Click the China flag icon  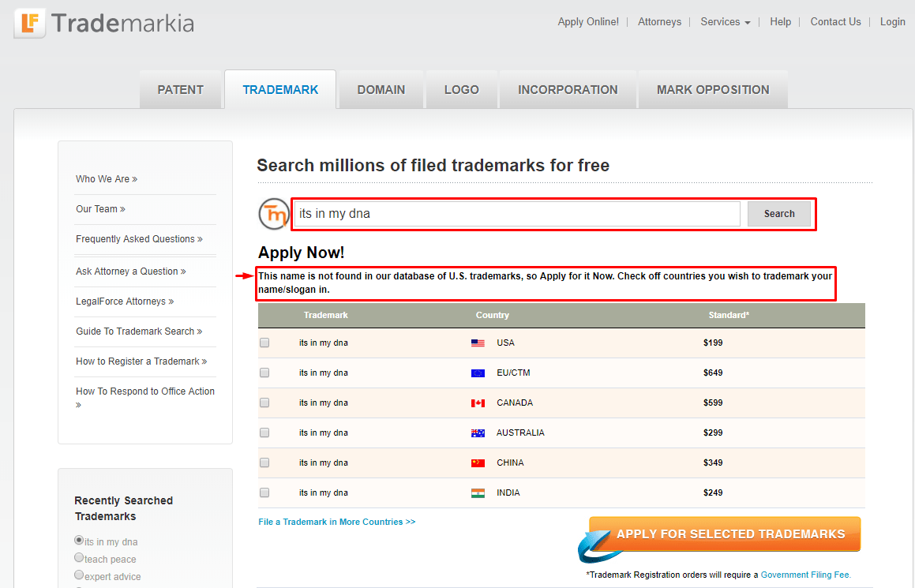click(x=478, y=463)
